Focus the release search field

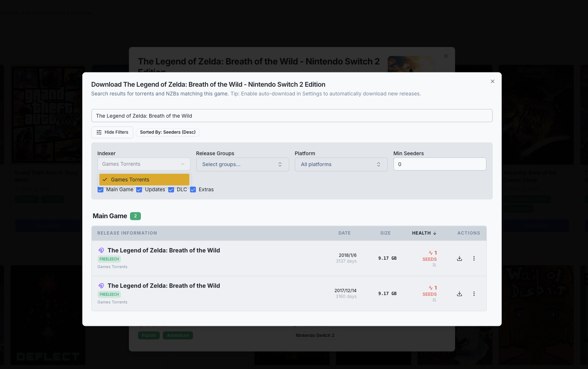[292, 116]
